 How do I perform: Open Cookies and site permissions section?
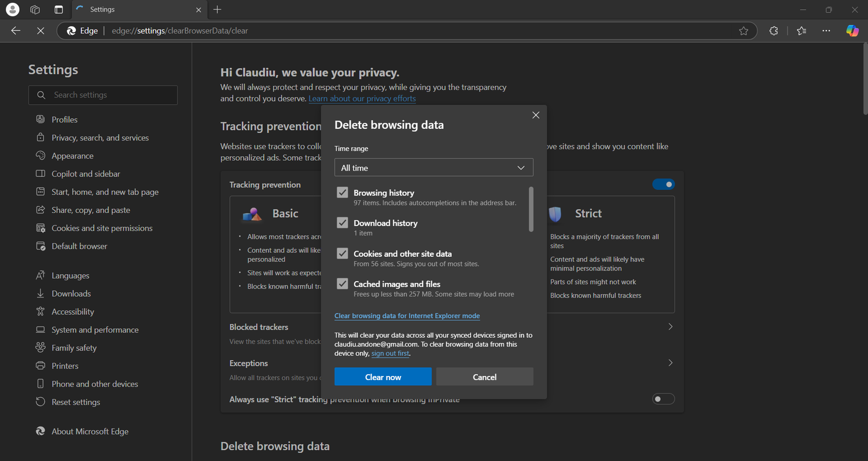[102, 228]
